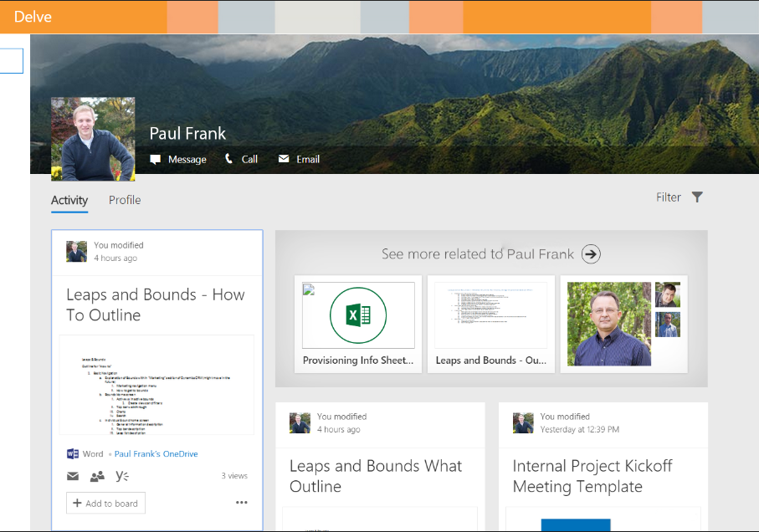759x532 pixels.
Task: Click the Message speech bubble icon
Action: tap(156, 160)
